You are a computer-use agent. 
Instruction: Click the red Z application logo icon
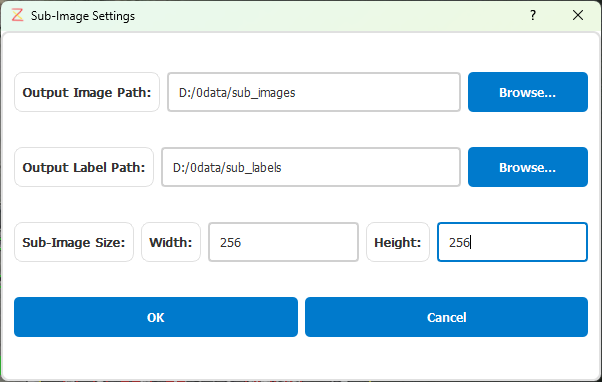tap(17, 15)
